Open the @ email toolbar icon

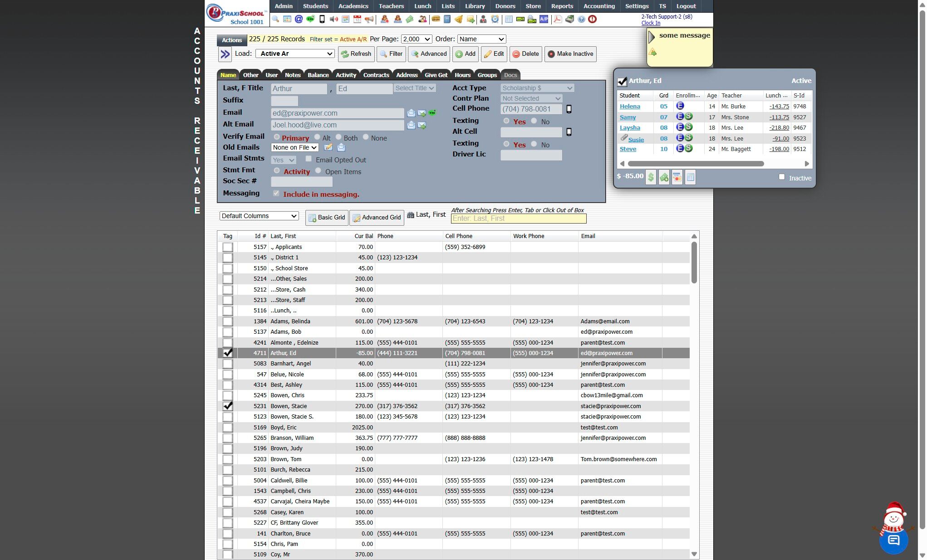tap(299, 19)
